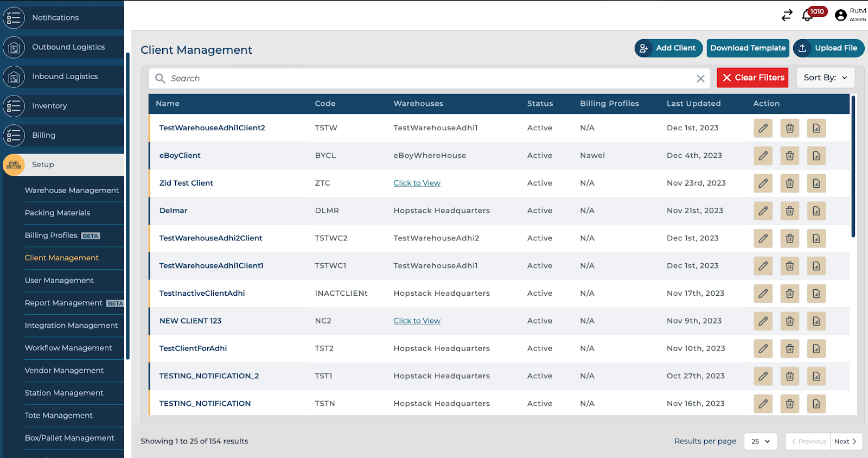
Task: Delete the Delmar client via trash icon
Action: [789, 211]
